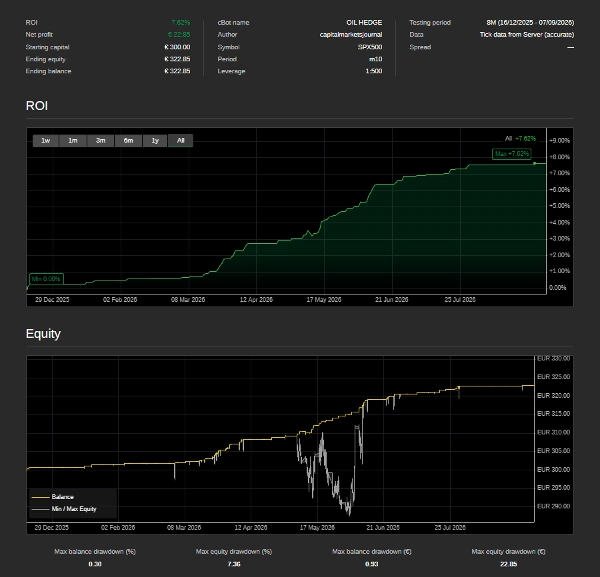The image size is (600, 577).
Task: Click 12 Apr 2026 on ROI chart axis
Action: pos(256,300)
